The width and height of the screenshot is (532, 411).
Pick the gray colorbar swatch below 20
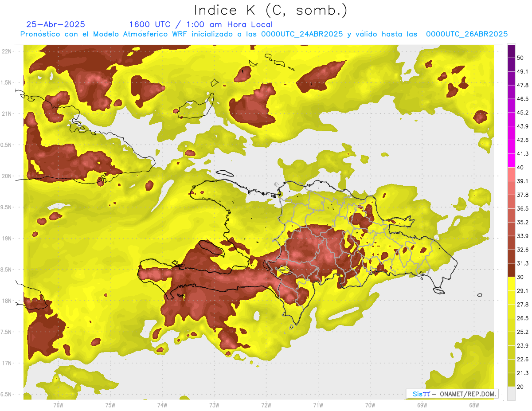click(511, 394)
